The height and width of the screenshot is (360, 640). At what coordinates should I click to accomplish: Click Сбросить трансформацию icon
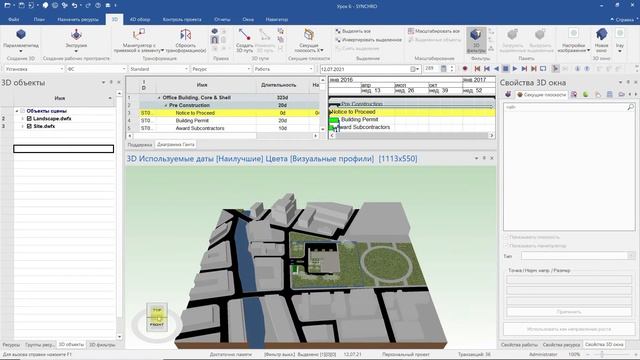coord(186,35)
